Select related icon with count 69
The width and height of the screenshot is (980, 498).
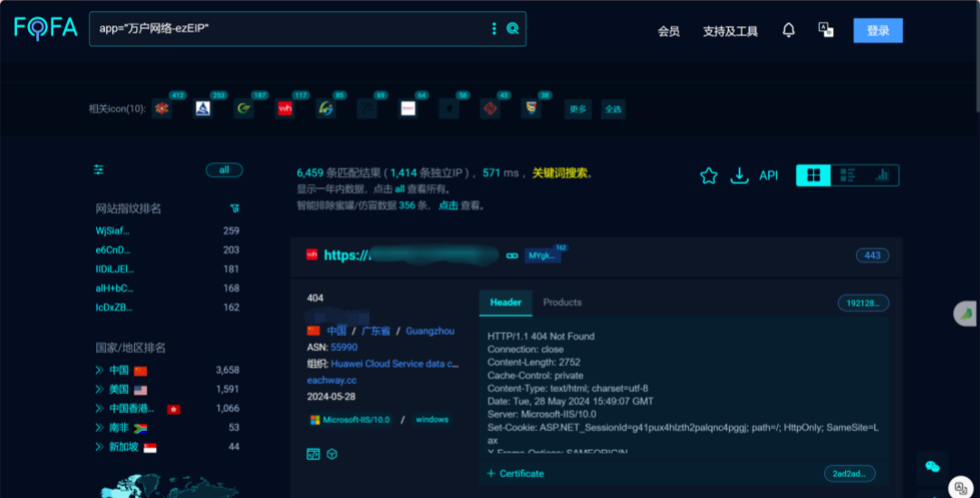pyautogui.click(x=367, y=109)
